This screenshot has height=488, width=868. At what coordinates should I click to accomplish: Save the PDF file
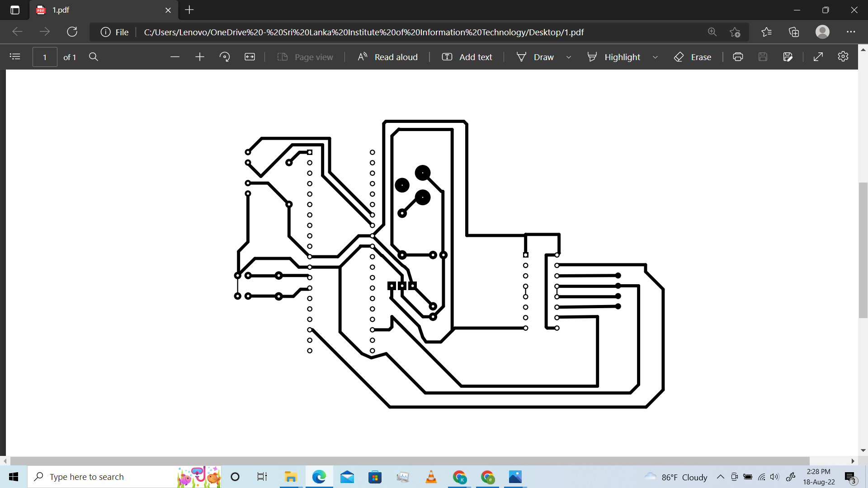click(763, 56)
